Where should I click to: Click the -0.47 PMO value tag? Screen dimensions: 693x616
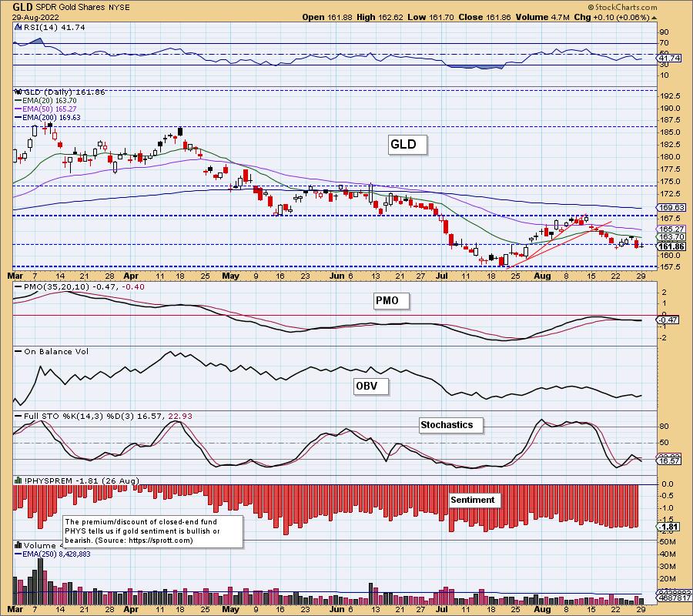click(668, 320)
